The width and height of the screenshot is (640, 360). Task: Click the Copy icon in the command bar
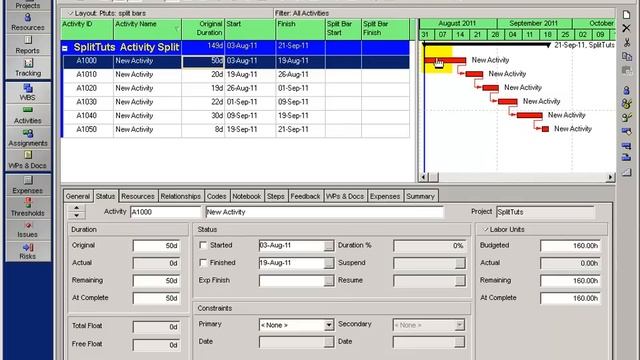coord(627,56)
